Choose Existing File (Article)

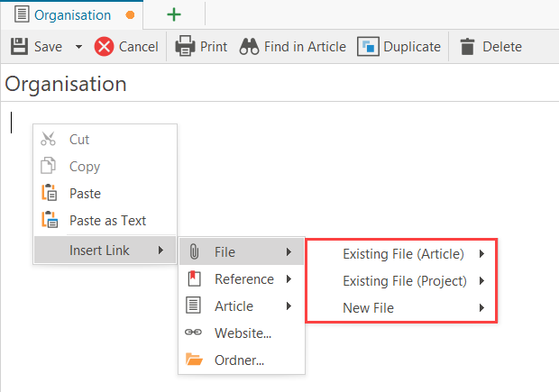(x=403, y=254)
